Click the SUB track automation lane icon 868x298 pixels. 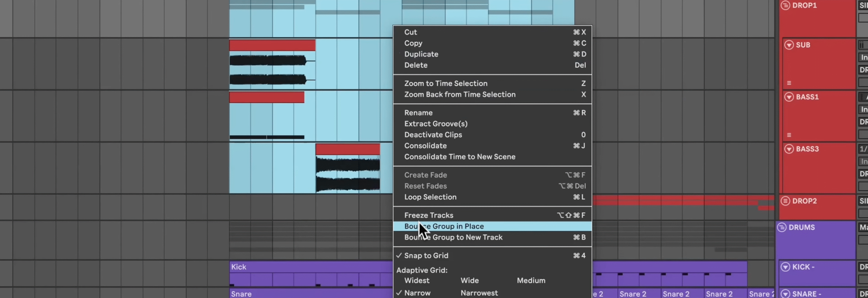pyautogui.click(x=790, y=83)
